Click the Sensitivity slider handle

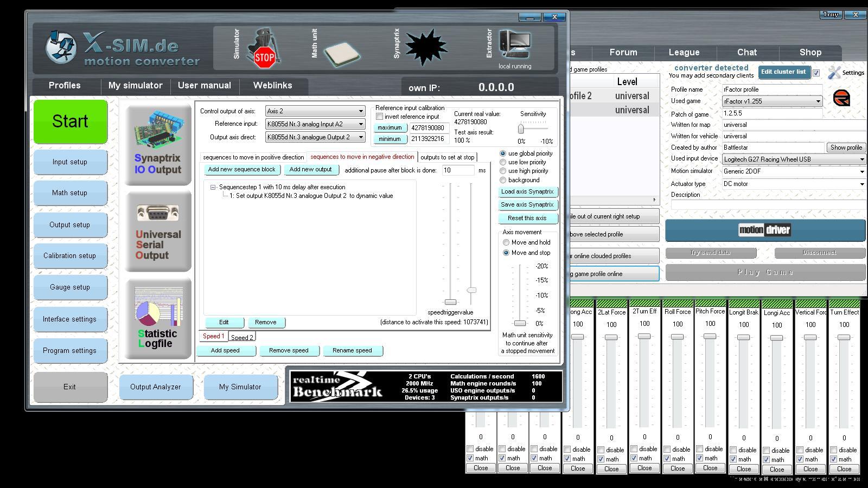(521, 129)
